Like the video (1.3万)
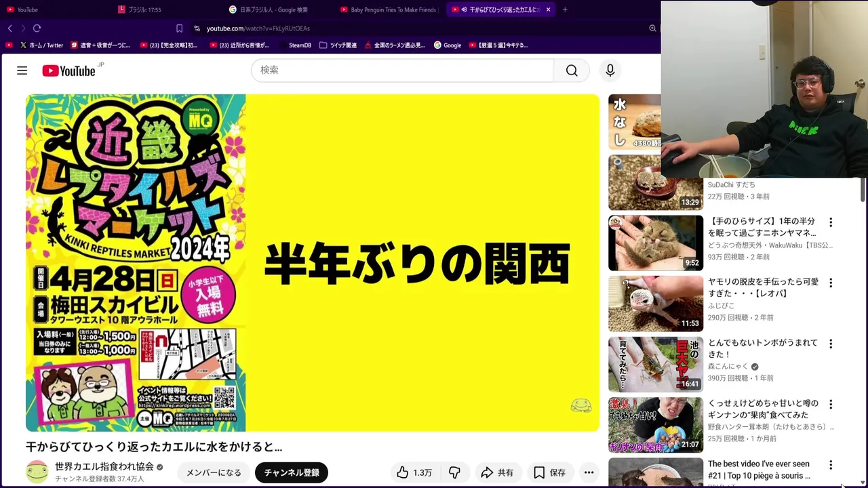Viewport: 868px width, 488px height. [x=415, y=472]
